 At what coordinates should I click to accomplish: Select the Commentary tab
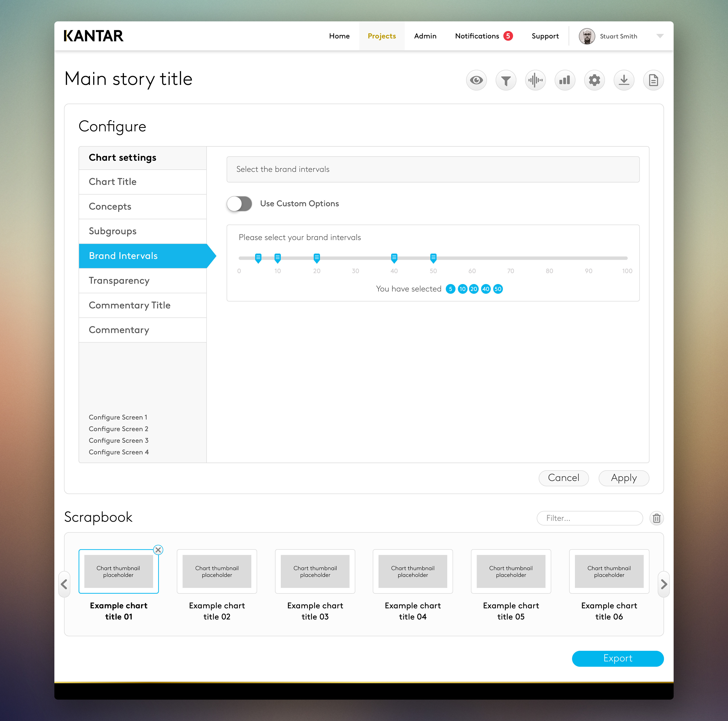pos(142,330)
